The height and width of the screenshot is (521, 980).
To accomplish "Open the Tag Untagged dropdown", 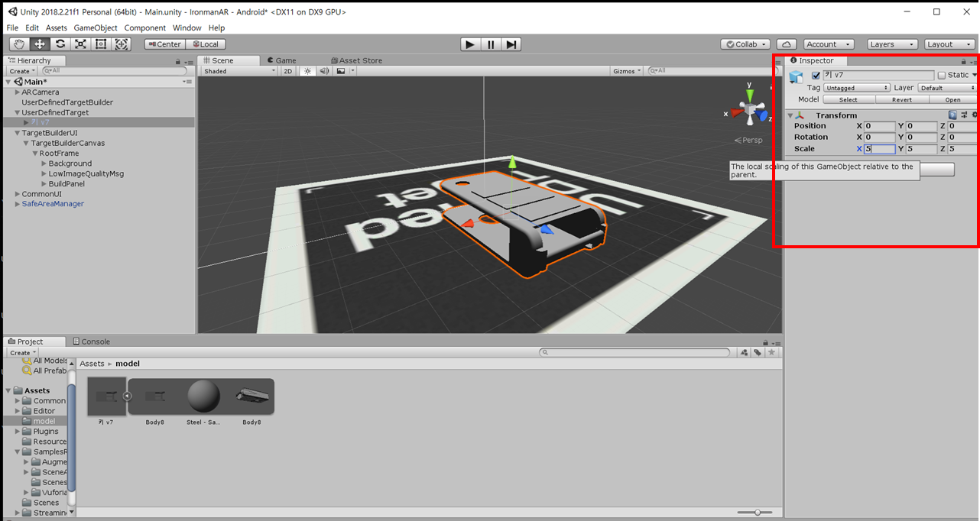I will click(857, 88).
